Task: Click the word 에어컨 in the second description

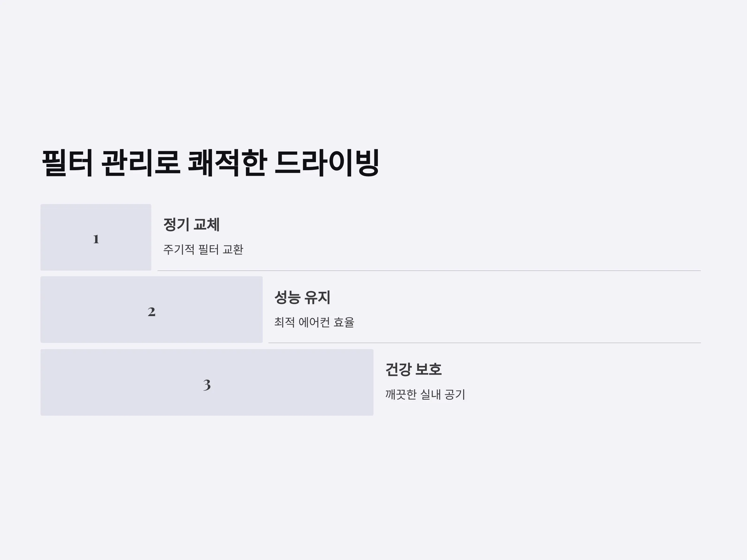Action: tap(314, 322)
